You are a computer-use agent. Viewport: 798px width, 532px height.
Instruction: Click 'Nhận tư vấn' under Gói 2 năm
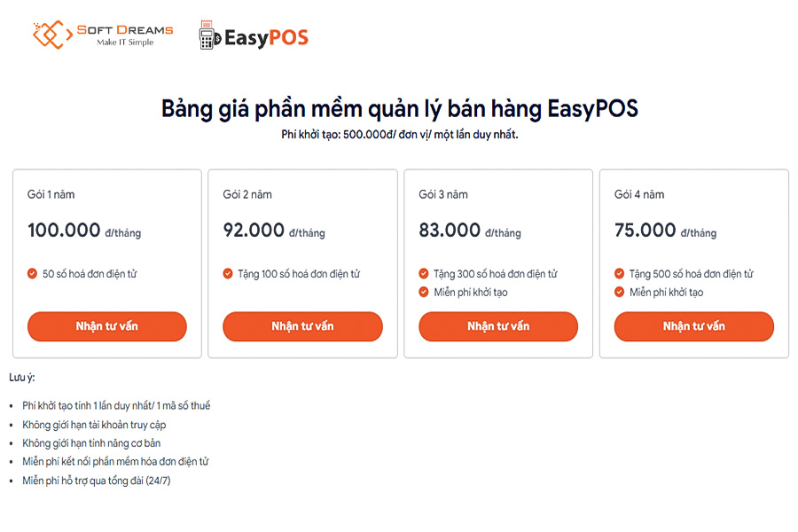point(302,326)
